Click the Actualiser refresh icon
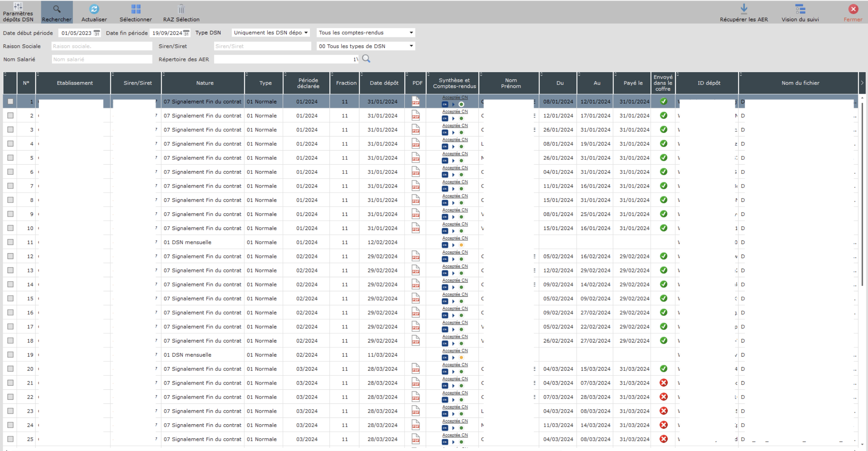 tap(94, 9)
